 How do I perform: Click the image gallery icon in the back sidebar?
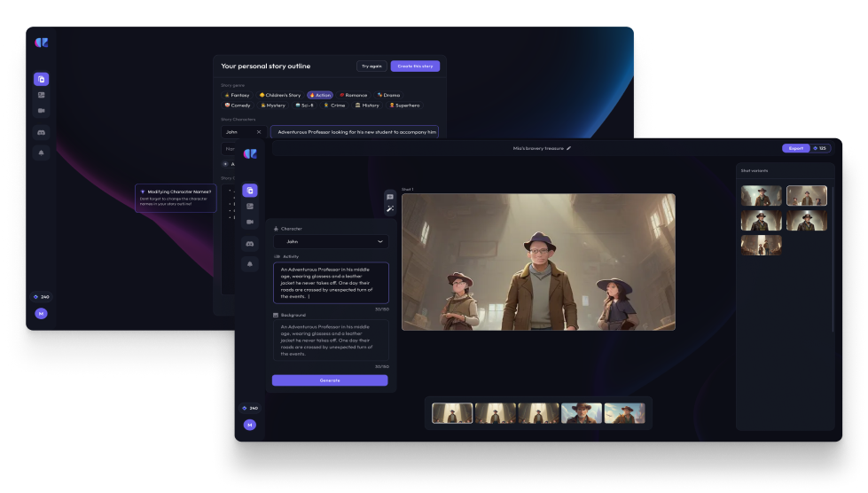(41, 95)
